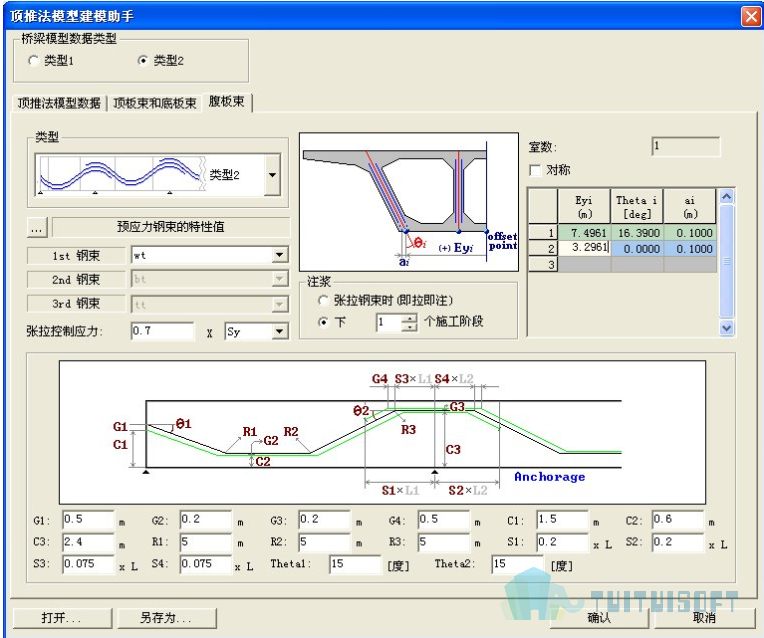Click the table scroll down arrow
This screenshot has height=638, width=764.
click(726, 328)
